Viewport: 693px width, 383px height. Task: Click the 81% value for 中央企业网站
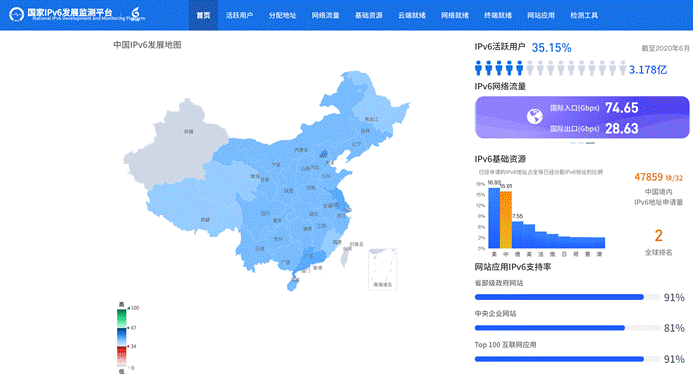point(674,328)
